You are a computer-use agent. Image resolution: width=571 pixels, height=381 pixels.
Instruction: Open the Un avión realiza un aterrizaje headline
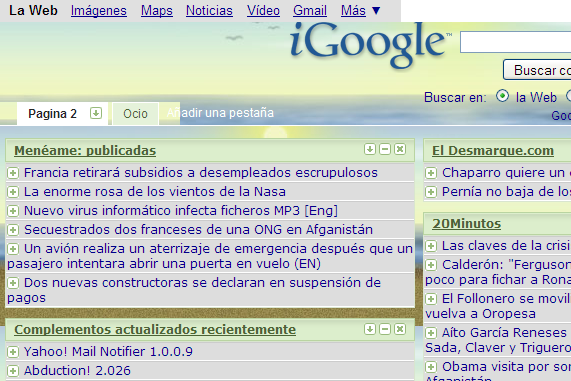coord(210,256)
